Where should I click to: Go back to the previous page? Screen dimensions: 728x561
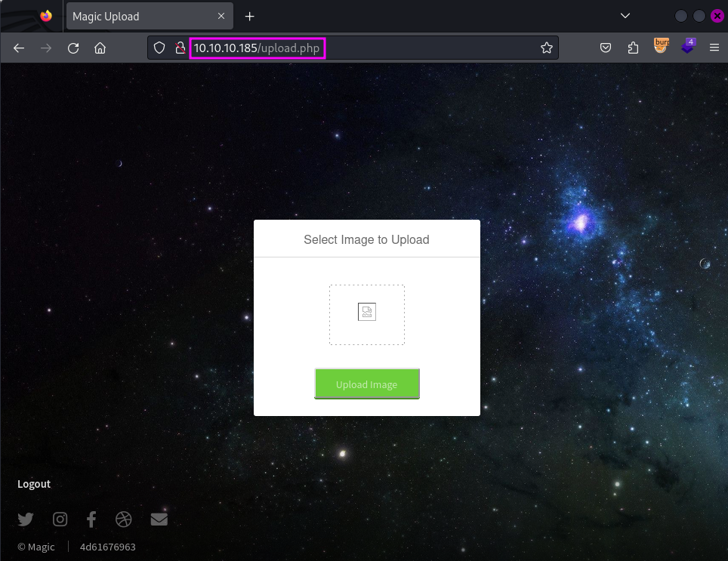pos(19,48)
